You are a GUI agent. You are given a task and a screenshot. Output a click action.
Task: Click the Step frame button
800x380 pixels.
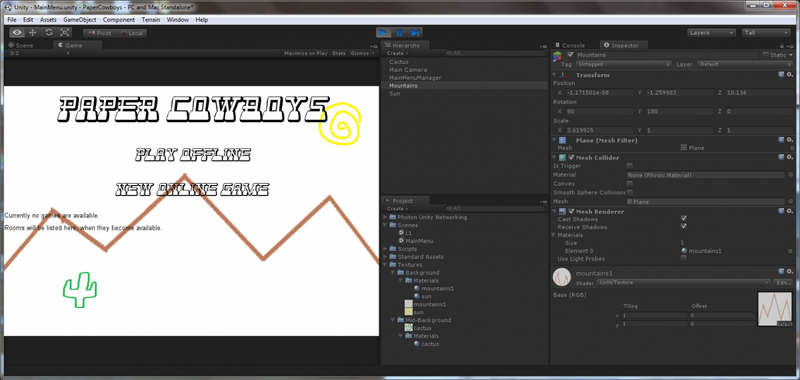pyautogui.click(x=415, y=33)
